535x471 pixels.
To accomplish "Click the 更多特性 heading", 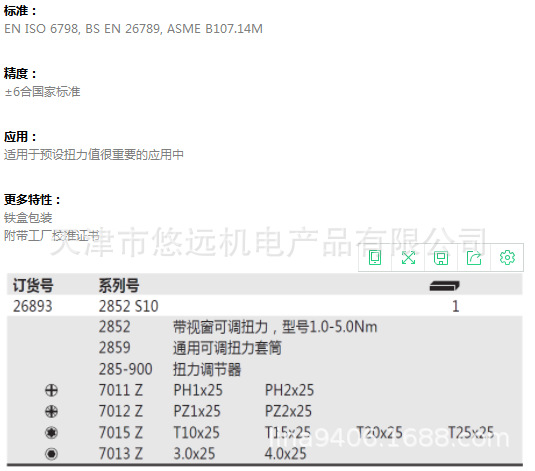I will (32, 200).
